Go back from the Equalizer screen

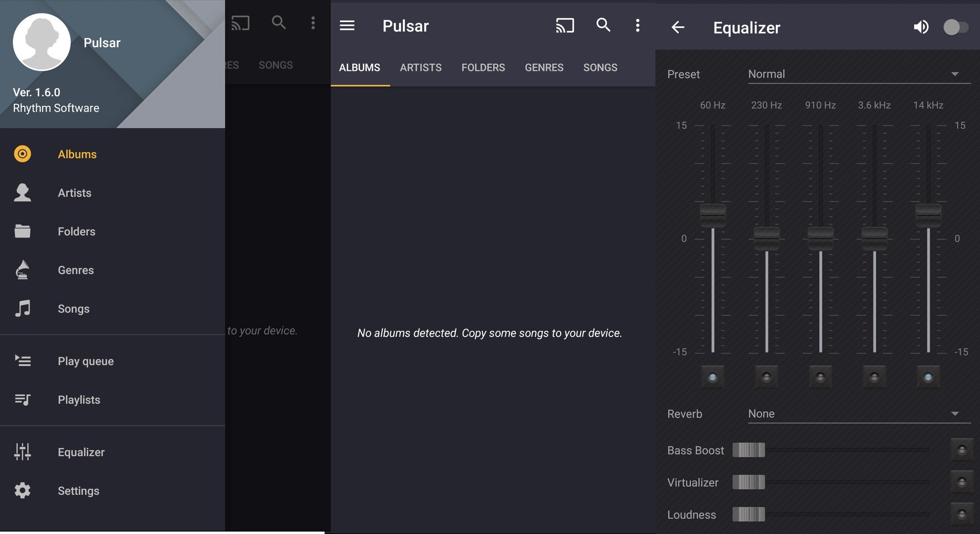(678, 27)
